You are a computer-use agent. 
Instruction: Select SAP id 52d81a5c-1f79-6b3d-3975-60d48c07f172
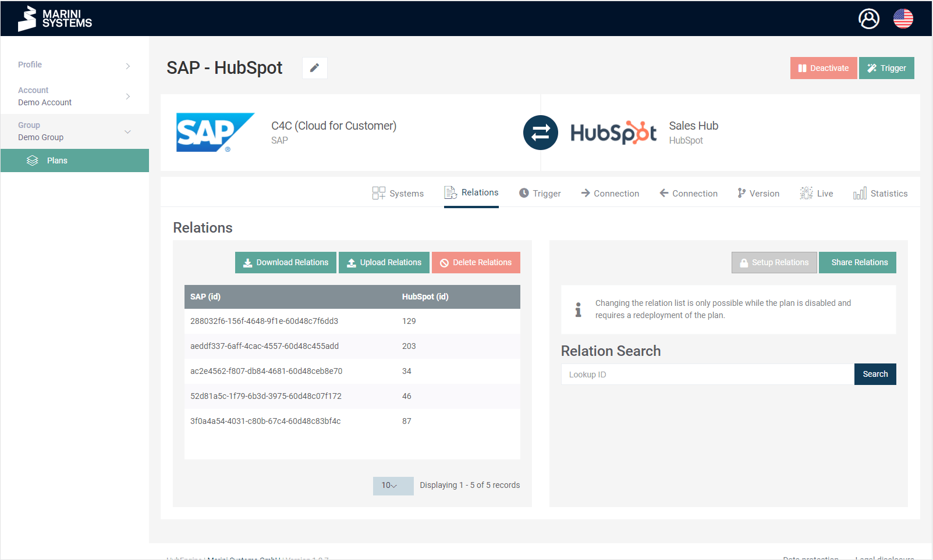[266, 396]
